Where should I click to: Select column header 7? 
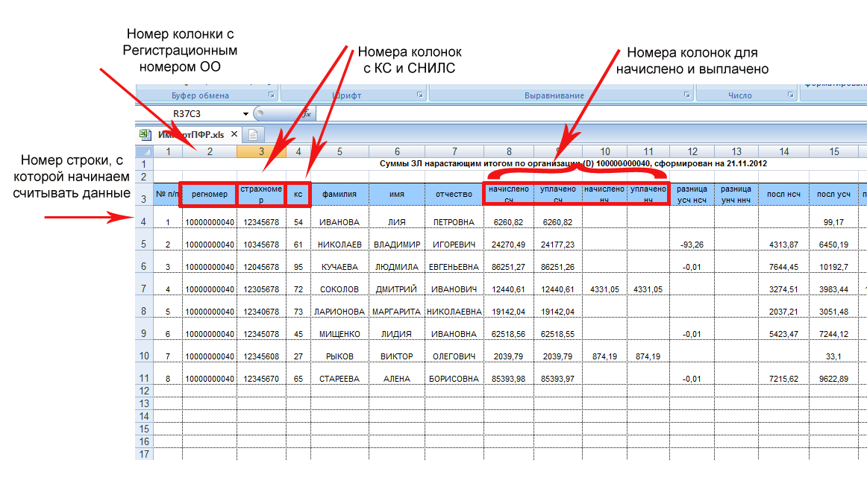(454, 151)
